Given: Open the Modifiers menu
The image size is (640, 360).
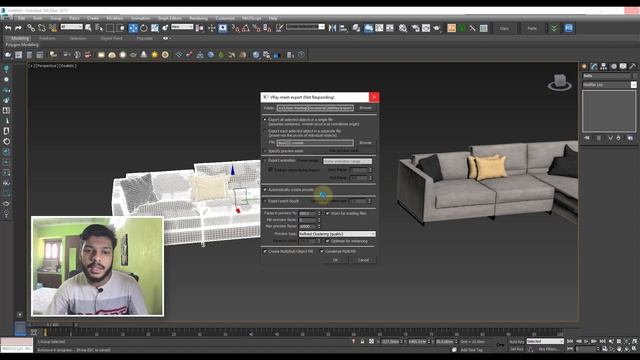Looking at the screenshot, I should [x=114, y=18].
